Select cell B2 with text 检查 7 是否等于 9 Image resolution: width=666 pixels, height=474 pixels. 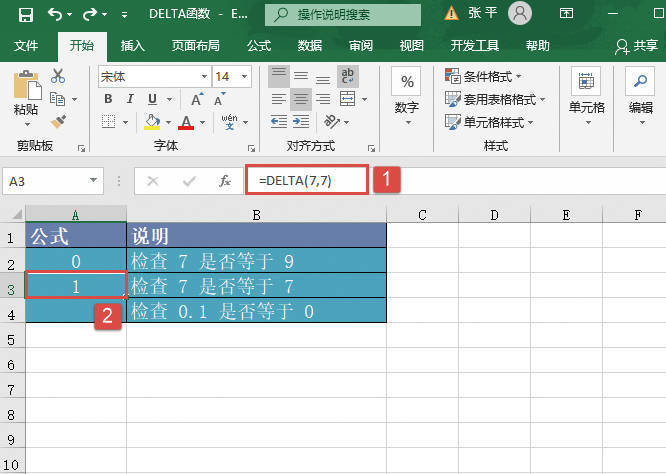click(255, 260)
